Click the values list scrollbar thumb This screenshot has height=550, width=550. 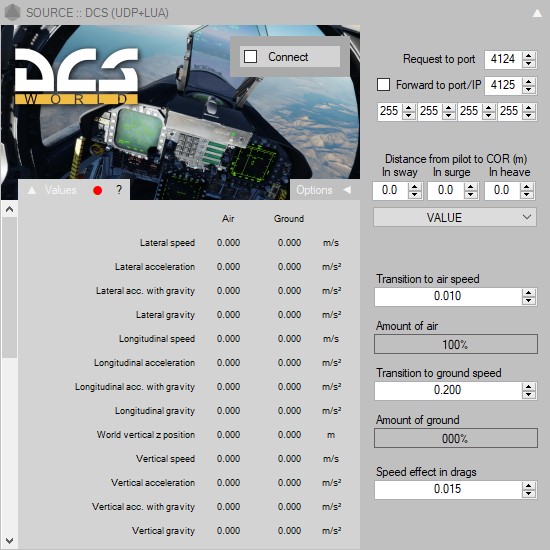click(x=9, y=287)
